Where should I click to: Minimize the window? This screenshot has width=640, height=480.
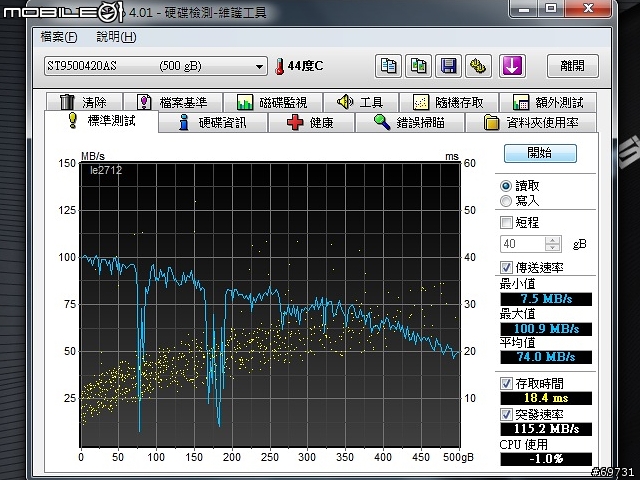[x=524, y=8]
